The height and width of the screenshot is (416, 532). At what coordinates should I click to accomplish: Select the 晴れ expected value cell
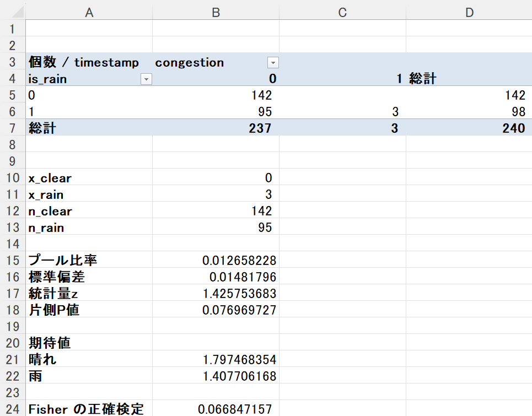click(216, 360)
